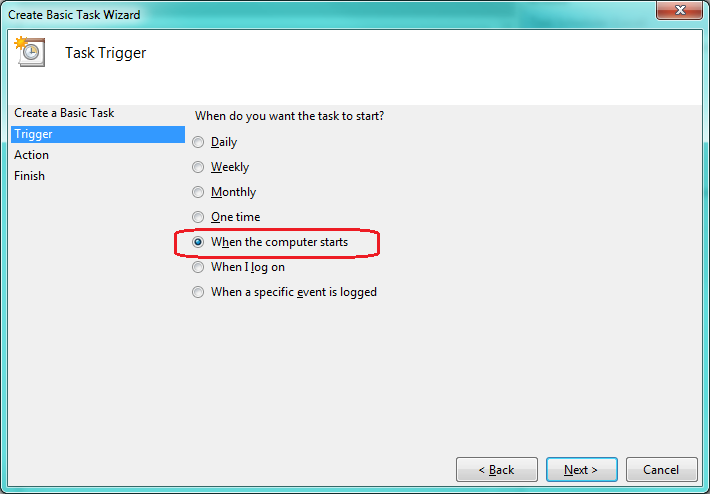Open the Trigger step in sidebar
Image resolution: width=710 pixels, height=494 pixels.
(98, 134)
